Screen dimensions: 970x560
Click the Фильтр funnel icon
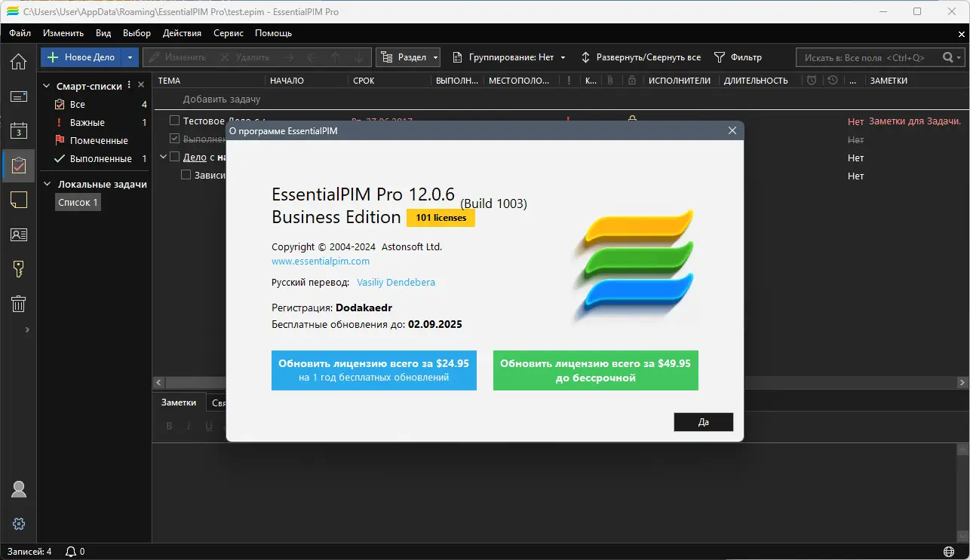coord(719,57)
